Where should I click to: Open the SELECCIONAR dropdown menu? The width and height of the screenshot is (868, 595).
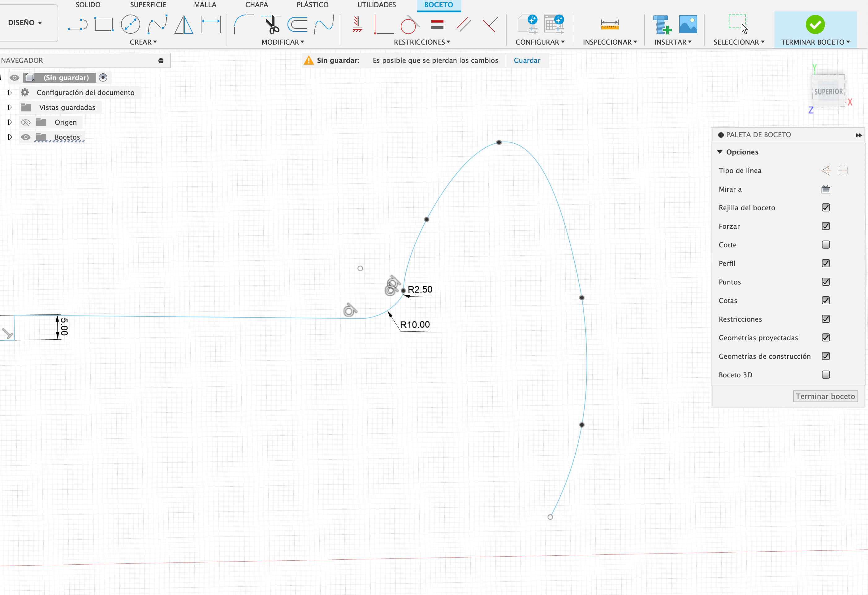[x=739, y=42]
